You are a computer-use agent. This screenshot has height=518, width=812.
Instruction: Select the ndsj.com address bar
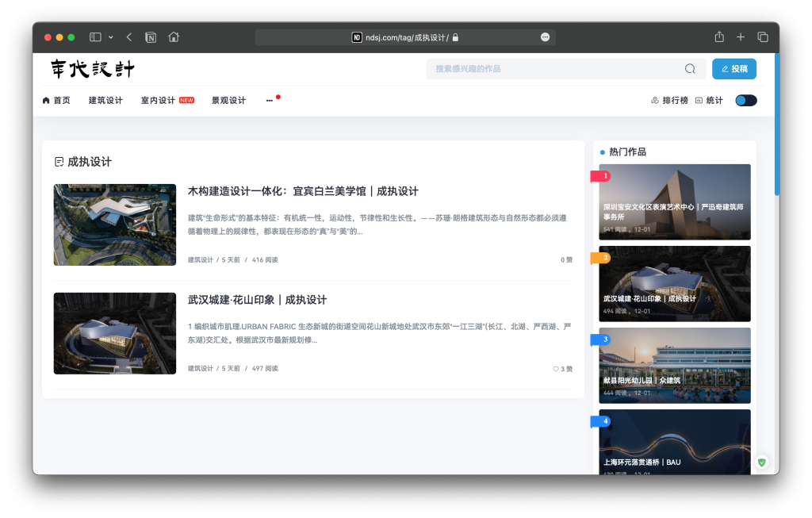405,37
